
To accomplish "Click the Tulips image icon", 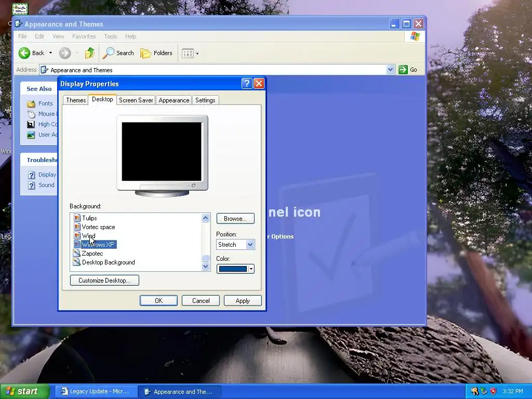I will [77, 218].
